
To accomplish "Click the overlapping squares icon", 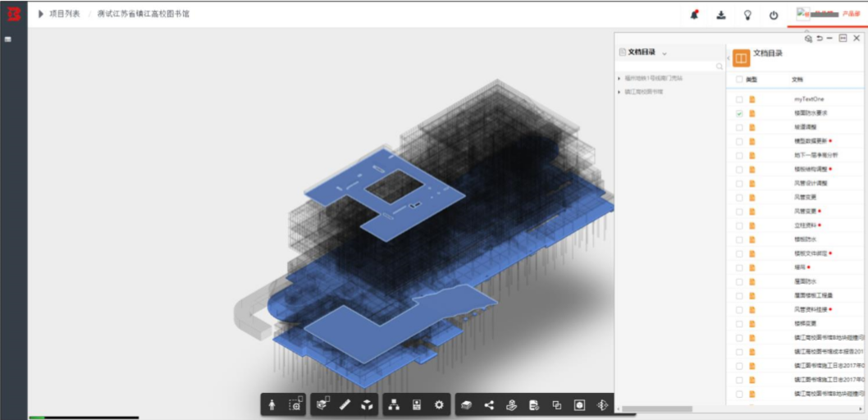I will [x=557, y=405].
